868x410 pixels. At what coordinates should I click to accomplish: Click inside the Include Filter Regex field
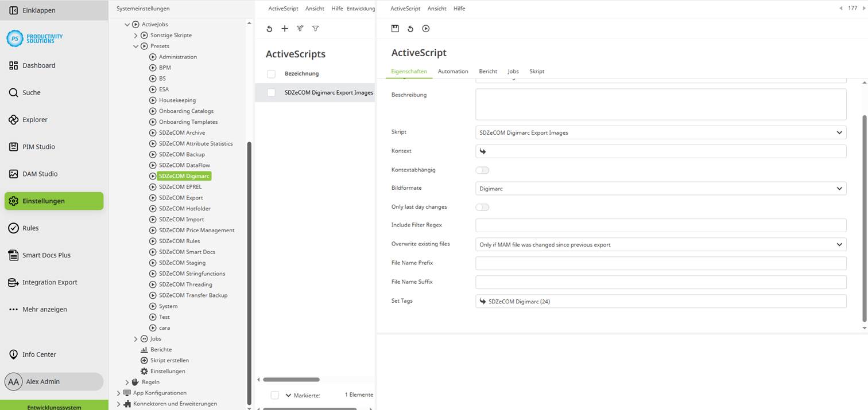click(x=660, y=225)
